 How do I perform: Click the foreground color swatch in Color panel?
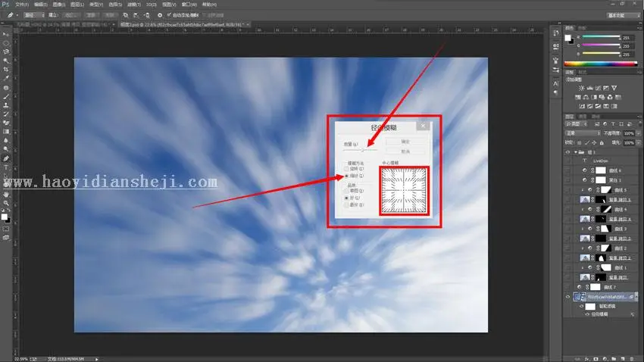pyautogui.click(x=567, y=38)
